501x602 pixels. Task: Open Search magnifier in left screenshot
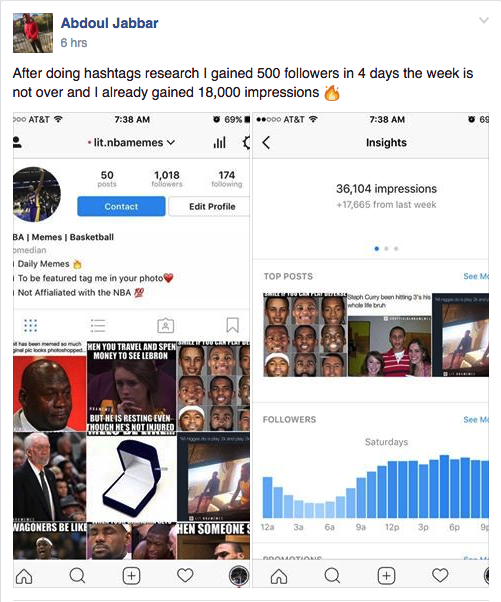77,576
